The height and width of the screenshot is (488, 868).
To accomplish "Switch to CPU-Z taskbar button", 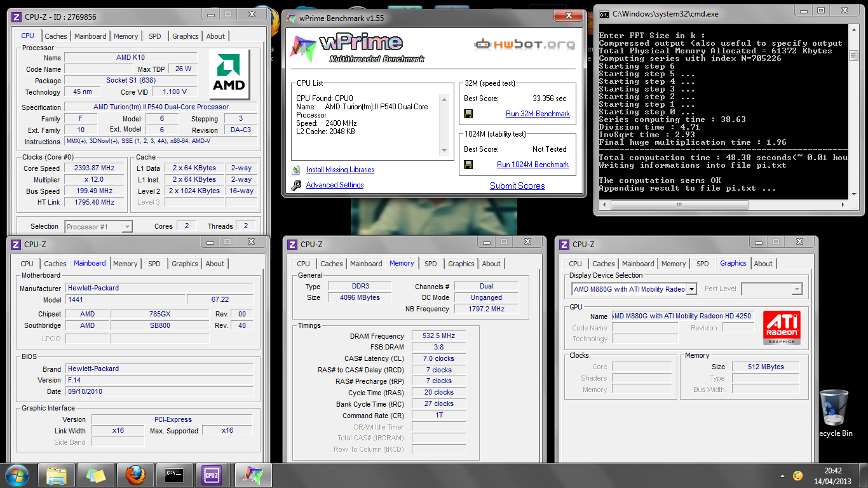I will tap(212, 475).
